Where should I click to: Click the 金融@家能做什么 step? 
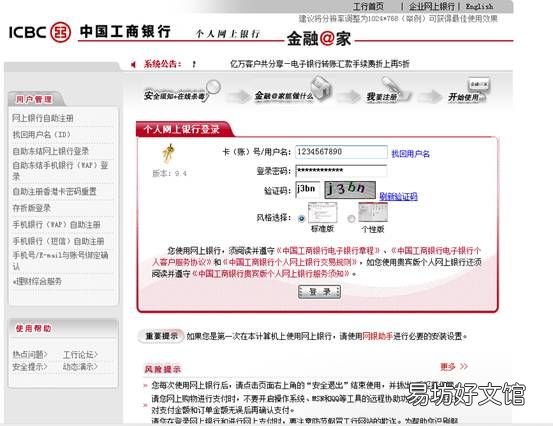(293, 91)
